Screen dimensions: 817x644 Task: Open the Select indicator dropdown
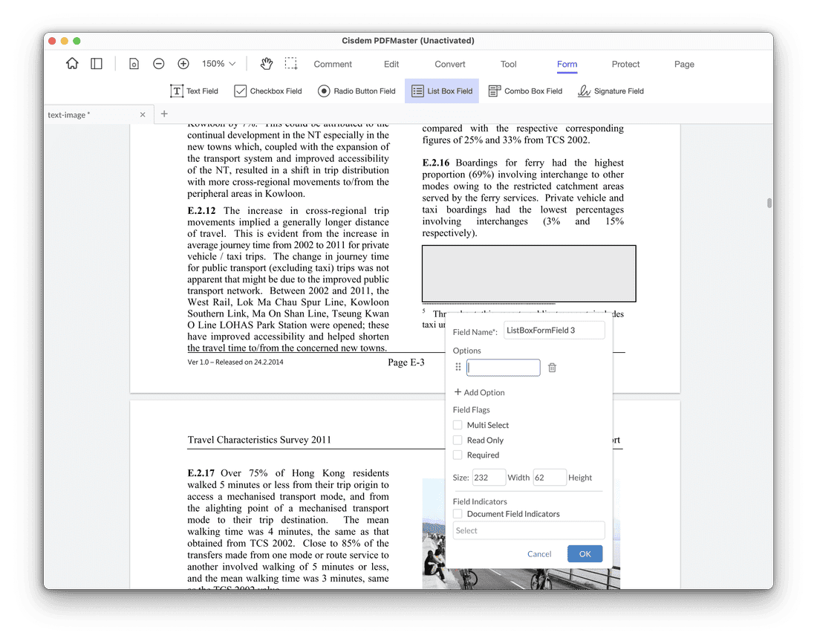pyautogui.click(x=529, y=530)
